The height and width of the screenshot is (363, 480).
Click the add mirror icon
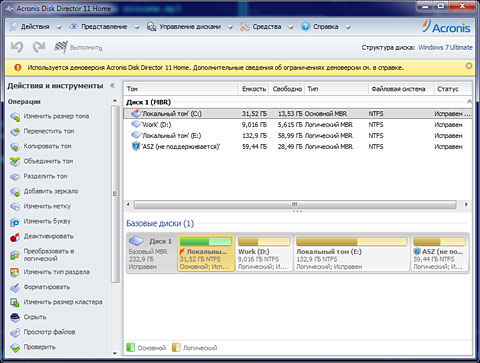point(15,192)
